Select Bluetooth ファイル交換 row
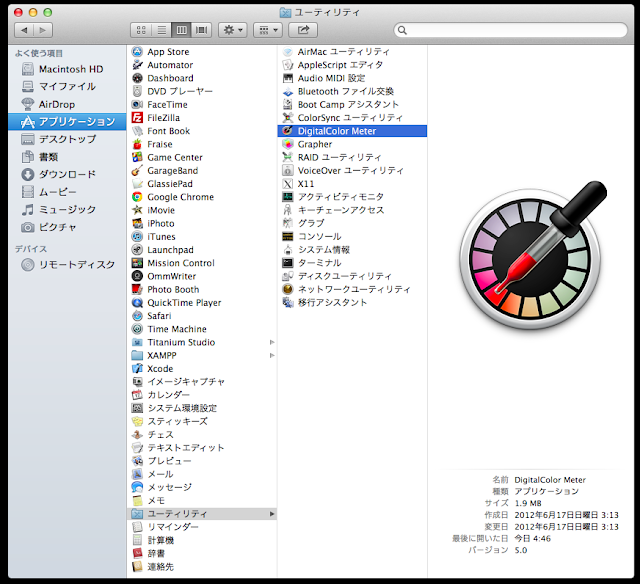The width and height of the screenshot is (640, 584). point(352,91)
